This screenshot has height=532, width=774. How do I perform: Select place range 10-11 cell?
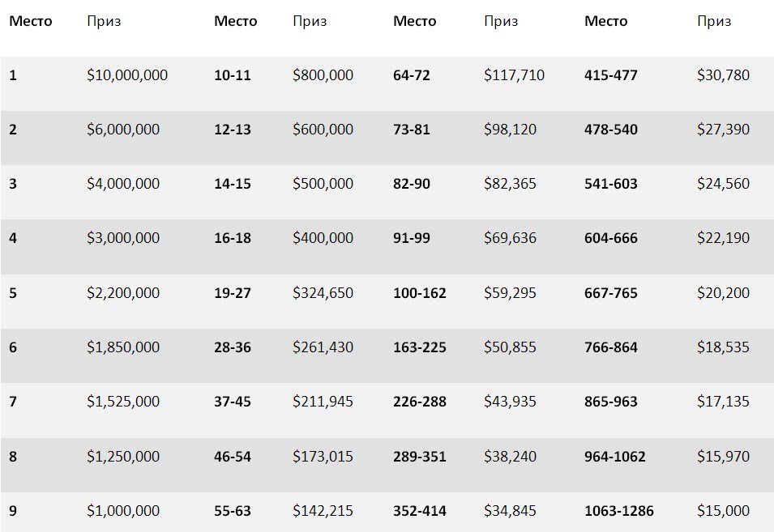(x=233, y=75)
